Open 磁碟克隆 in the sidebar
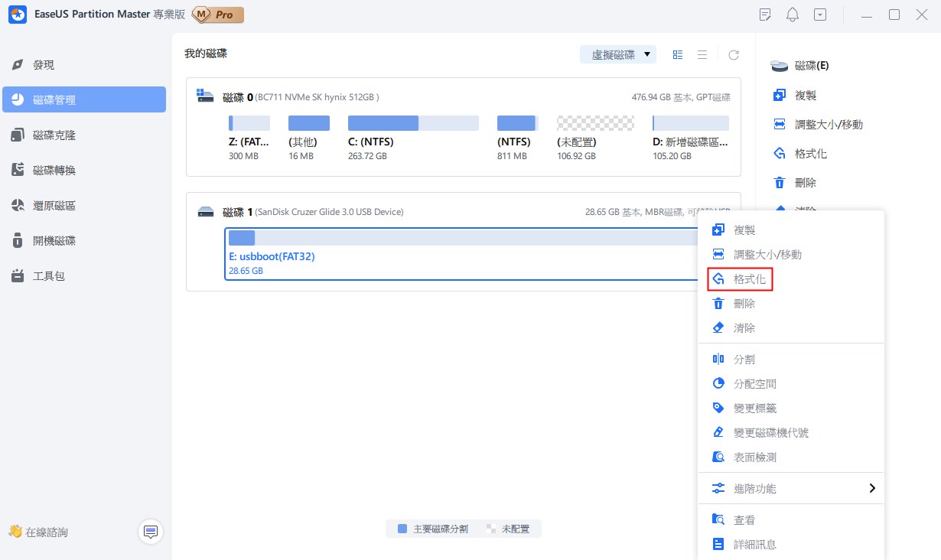The width and height of the screenshot is (941, 560). click(54, 135)
